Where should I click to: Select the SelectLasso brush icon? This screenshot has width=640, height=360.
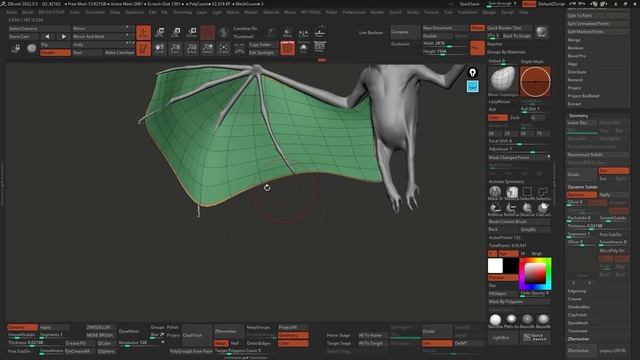(x=543, y=192)
